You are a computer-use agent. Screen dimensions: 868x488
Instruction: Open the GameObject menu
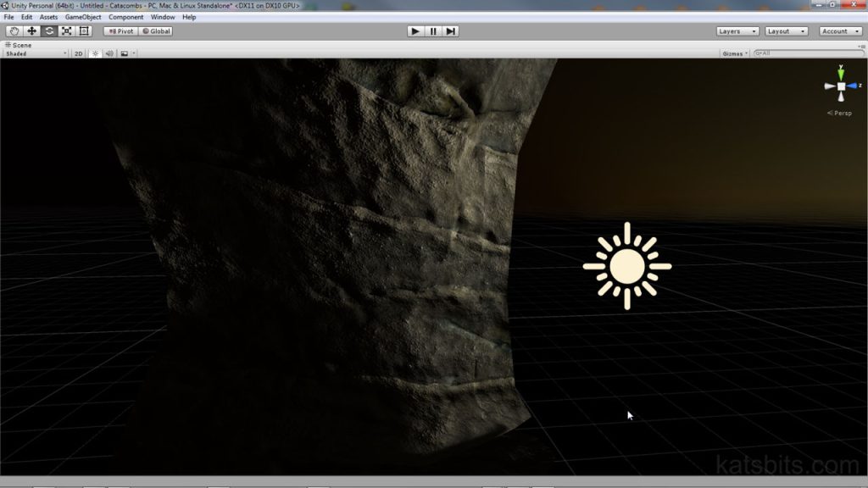83,16
